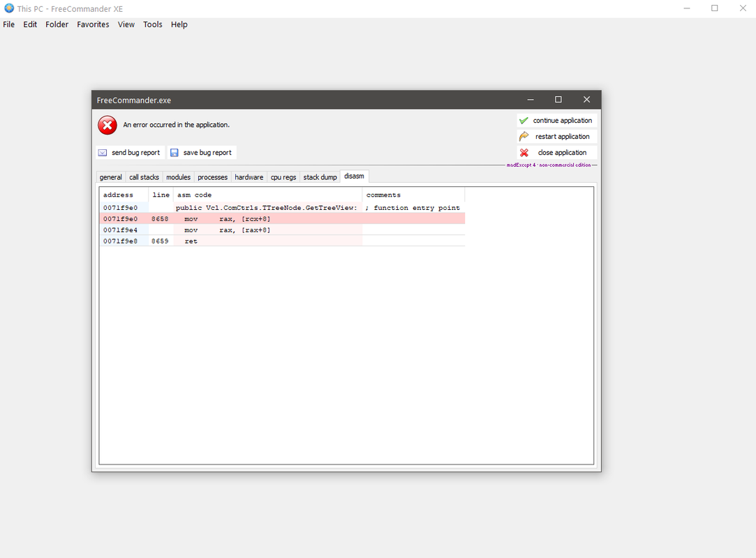
Task: Click the function entry point comment
Action: [x=413, y=208]
